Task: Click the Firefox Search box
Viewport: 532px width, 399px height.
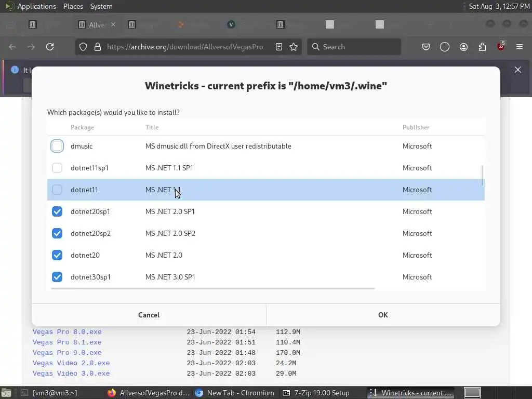Action: [354, 47]
